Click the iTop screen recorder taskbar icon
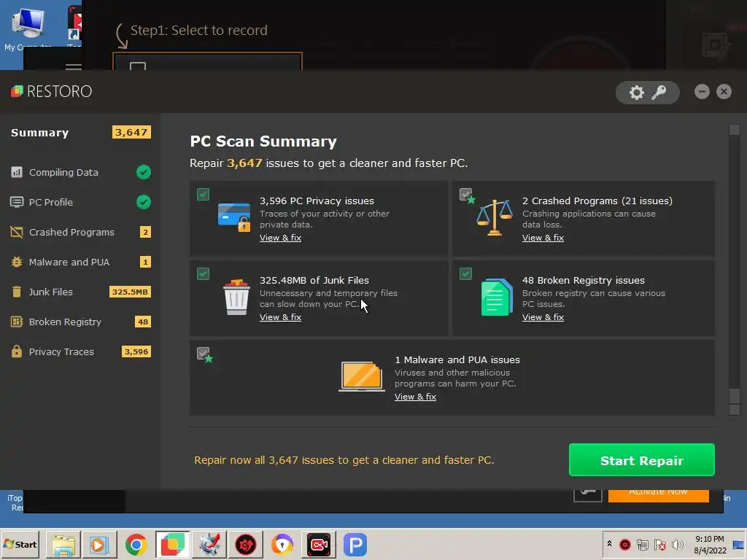747x560 pixels. pyautogui.click(x=319, y=545)
